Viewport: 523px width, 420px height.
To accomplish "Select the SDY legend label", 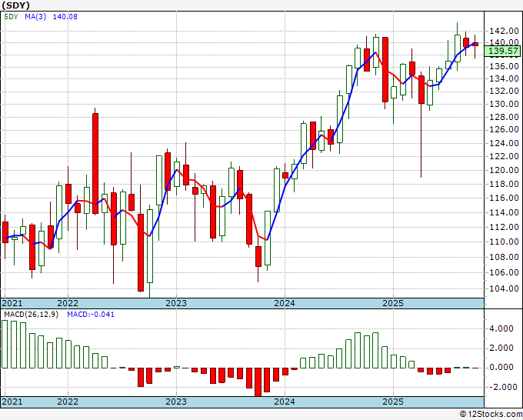I will click(11, 16).
